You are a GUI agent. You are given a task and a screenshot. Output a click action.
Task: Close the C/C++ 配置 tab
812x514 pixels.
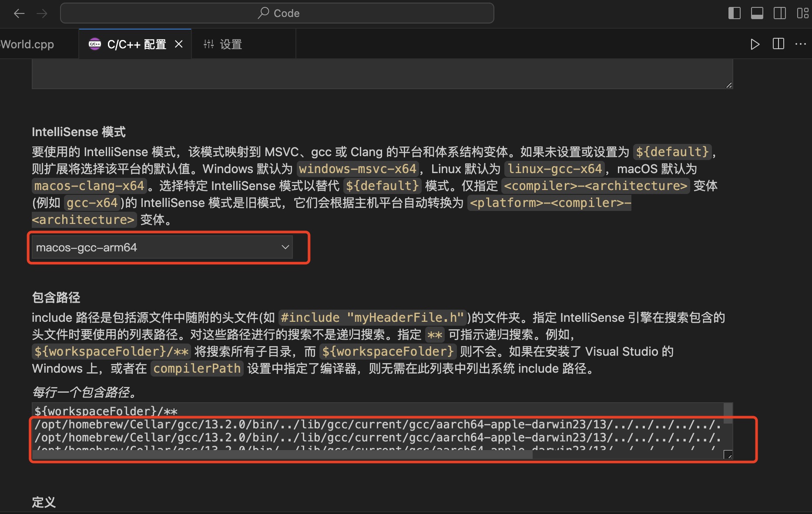pos(179,44)
